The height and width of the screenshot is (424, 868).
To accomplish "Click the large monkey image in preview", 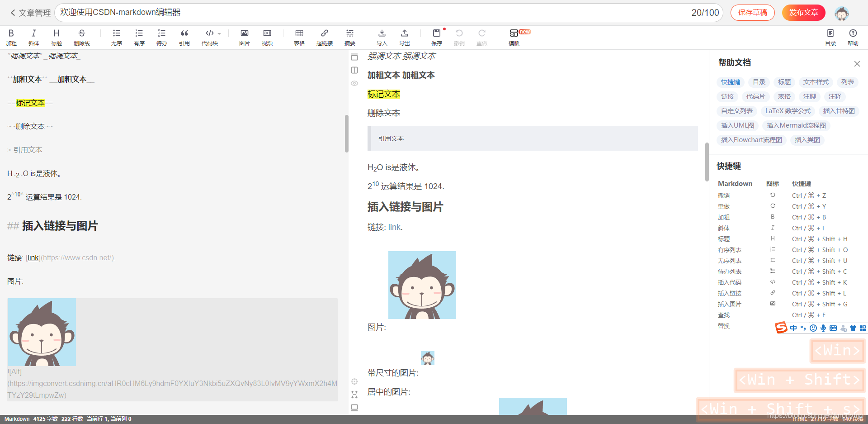I will (x=422, y=285).
